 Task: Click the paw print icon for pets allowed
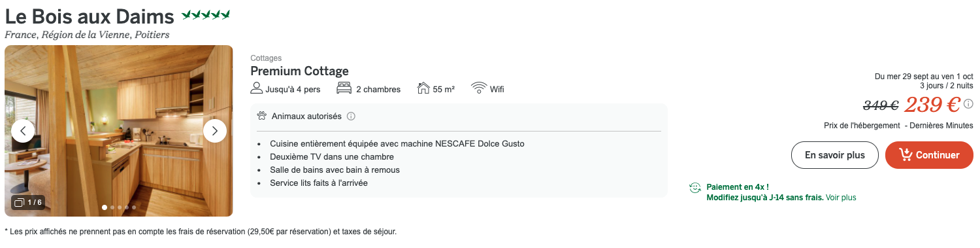262,116
